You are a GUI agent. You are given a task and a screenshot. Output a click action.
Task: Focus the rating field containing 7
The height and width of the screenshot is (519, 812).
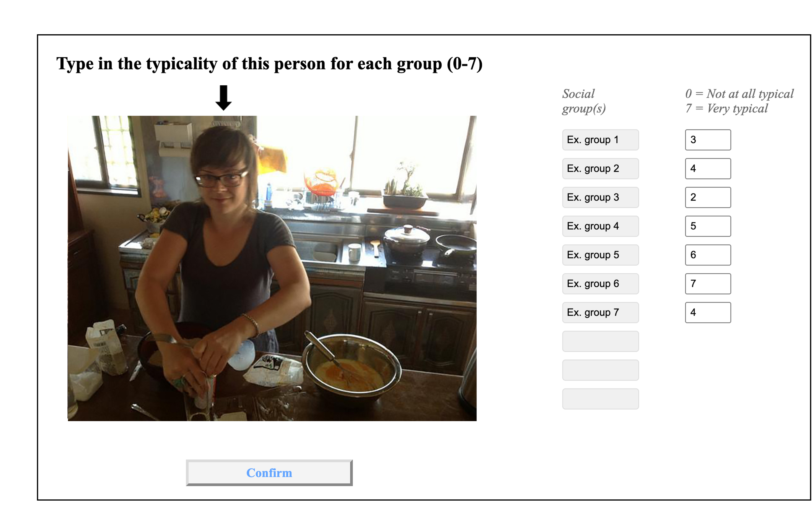point(708,284)
